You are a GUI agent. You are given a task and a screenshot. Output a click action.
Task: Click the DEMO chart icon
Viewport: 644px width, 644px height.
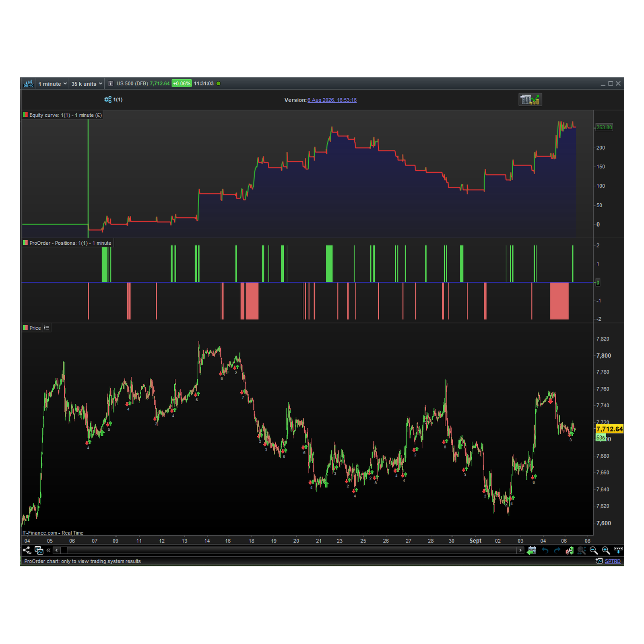click(x=29, y=84)
